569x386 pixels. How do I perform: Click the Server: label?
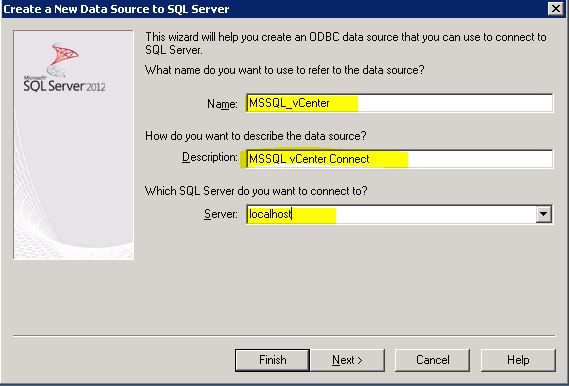221,214
